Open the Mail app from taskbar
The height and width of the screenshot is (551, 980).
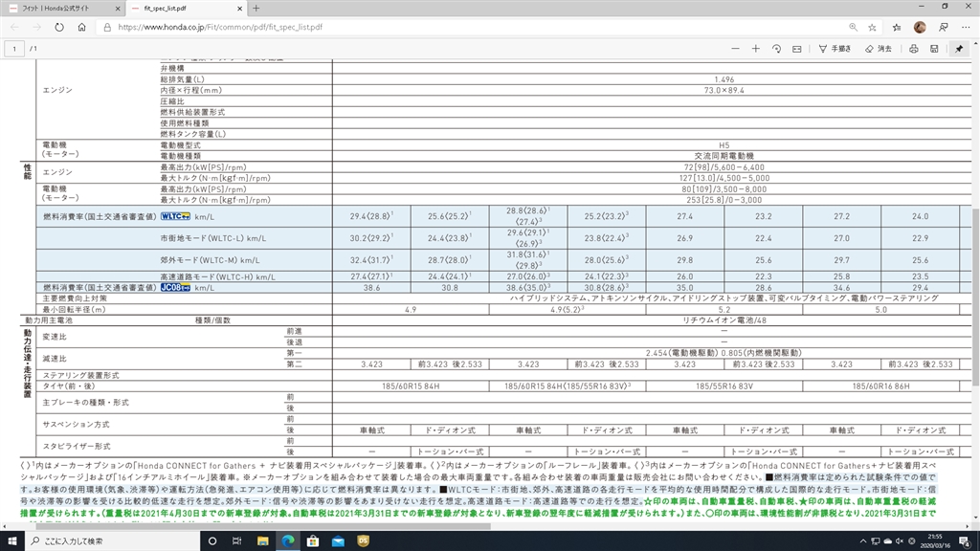[338, 541]
